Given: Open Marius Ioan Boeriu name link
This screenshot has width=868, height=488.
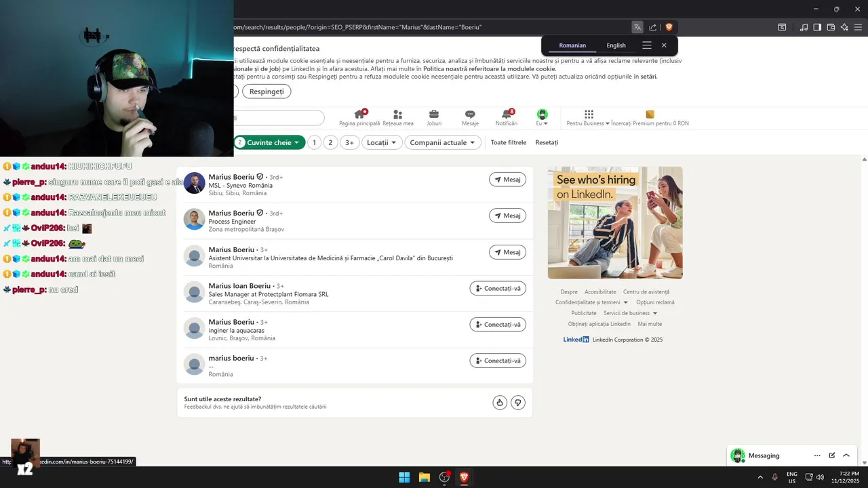Looking at the screenshot, I should click(239, 286).
